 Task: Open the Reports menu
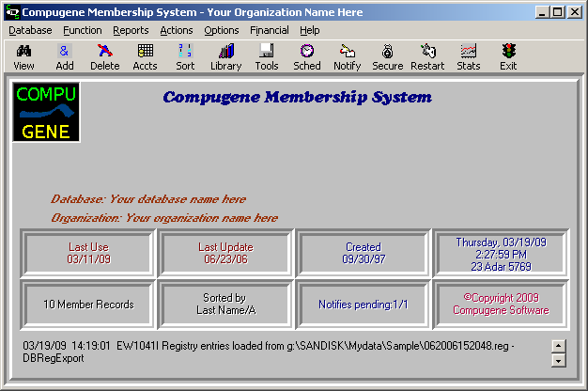click(x=131, y=30)
